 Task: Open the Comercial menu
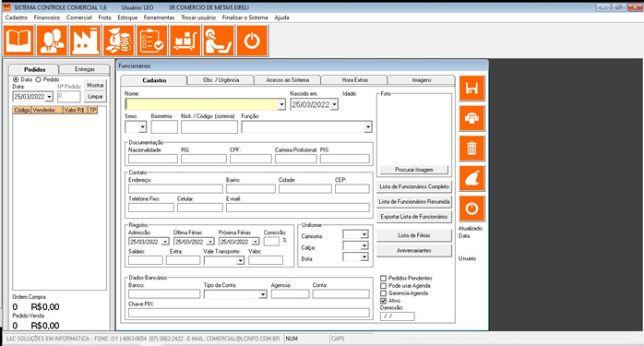click(x=79, y=18)
